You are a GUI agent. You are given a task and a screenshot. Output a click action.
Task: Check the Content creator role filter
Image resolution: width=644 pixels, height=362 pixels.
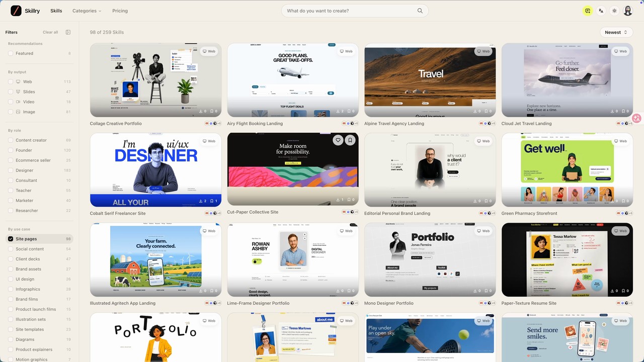[11, 140]
